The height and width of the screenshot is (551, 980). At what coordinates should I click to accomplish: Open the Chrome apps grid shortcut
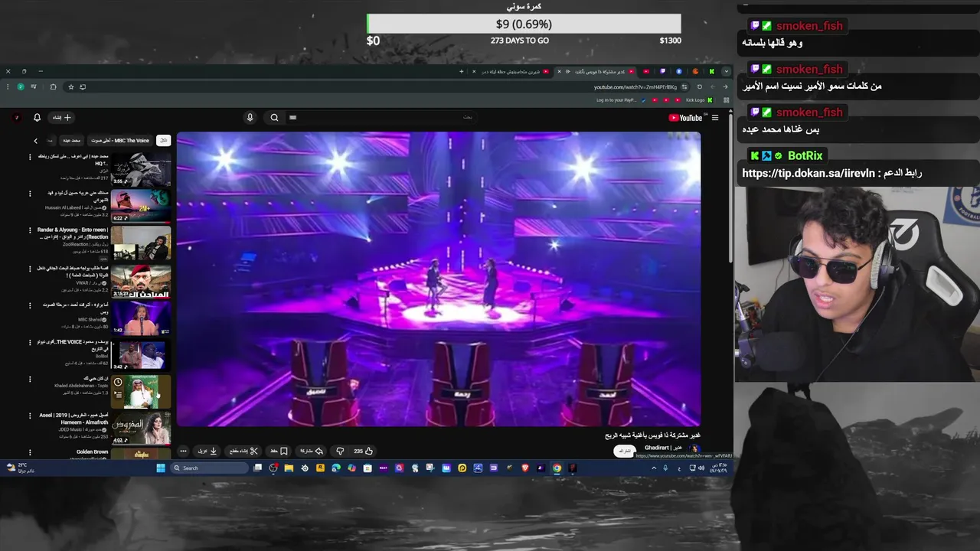[x=726, y=100]
